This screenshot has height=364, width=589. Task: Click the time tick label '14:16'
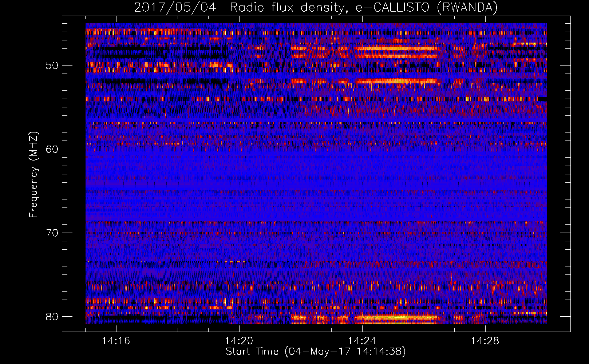click(116, 341)
